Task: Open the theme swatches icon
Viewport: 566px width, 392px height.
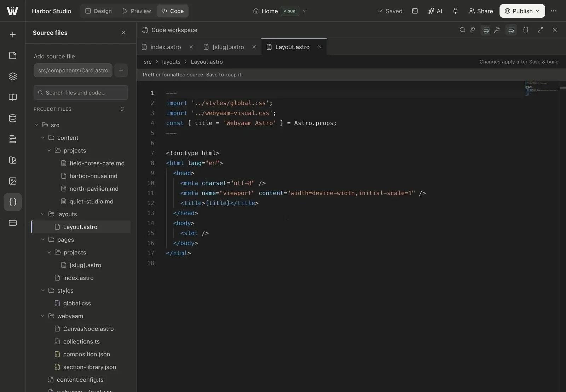Action: [13, 160]
